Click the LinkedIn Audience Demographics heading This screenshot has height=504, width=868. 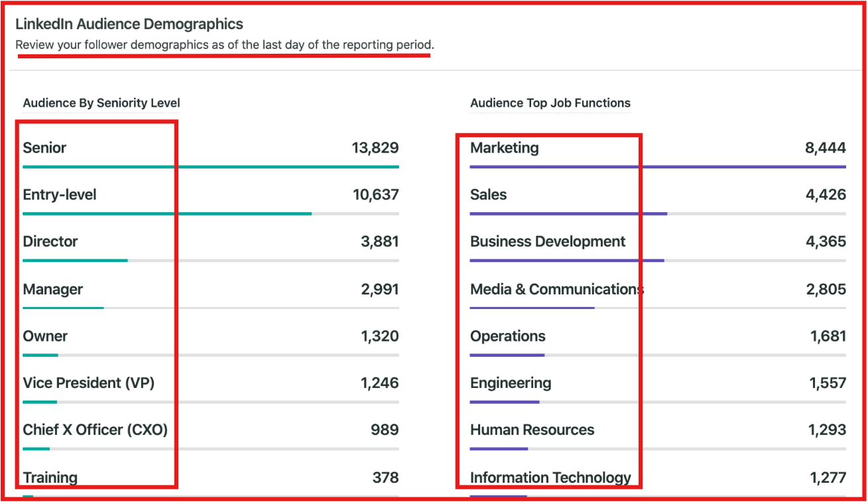point(130,23)
